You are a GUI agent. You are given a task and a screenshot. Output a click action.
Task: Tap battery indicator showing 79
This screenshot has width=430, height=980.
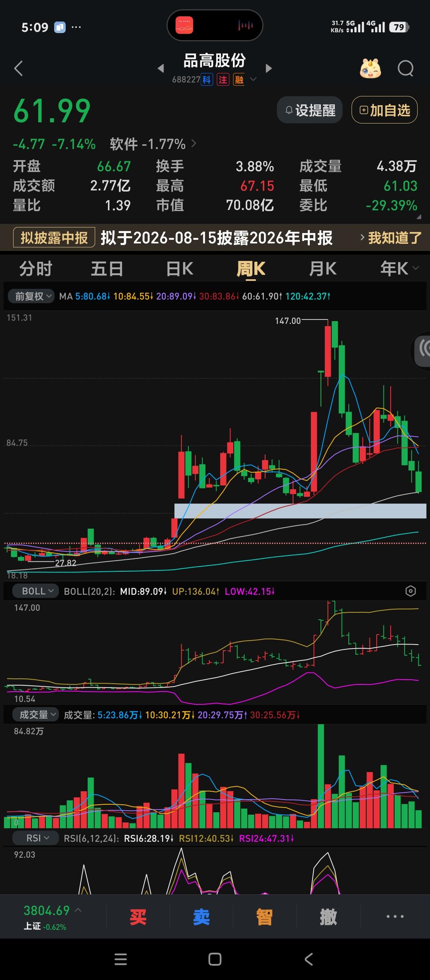399,27
